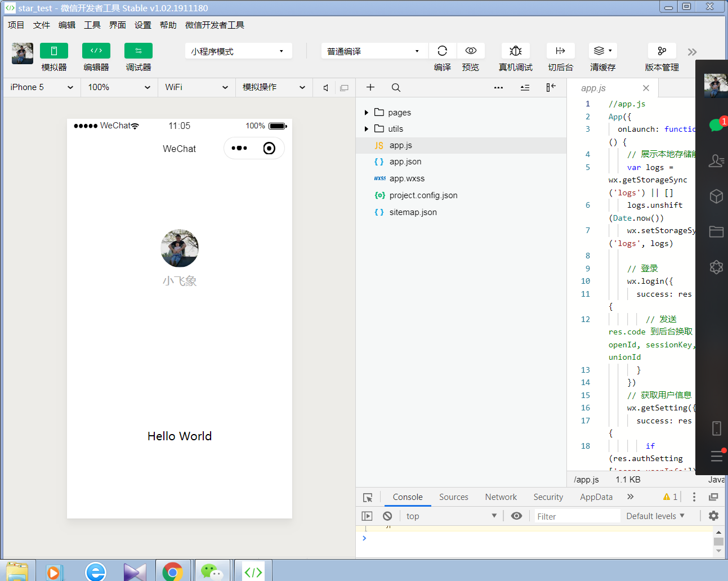Screen dimensions: 728x581
Task: Open the 界面 menu
Action: (x=118, y=25)
